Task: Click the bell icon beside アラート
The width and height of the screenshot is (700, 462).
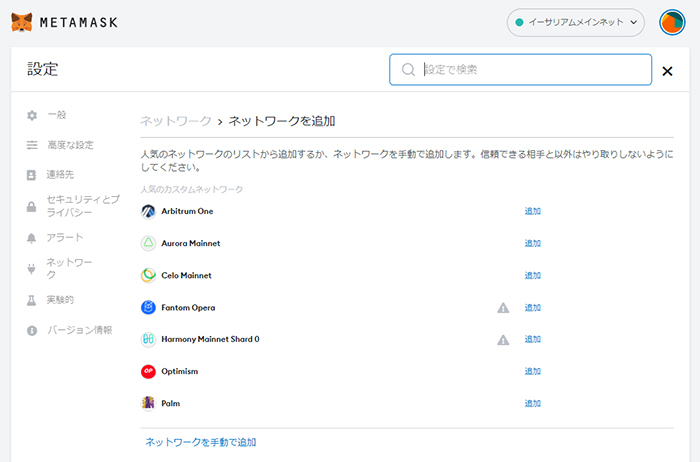Action: point(31,238)
